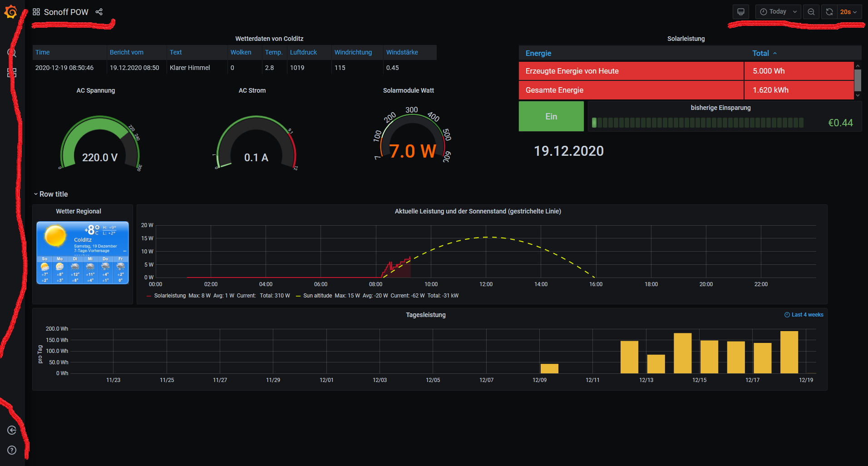The height and width of the screenshot is (466, 868).
Task: Open the share dashboard icon
Action: pyautogui.click(x=99, y=12)
